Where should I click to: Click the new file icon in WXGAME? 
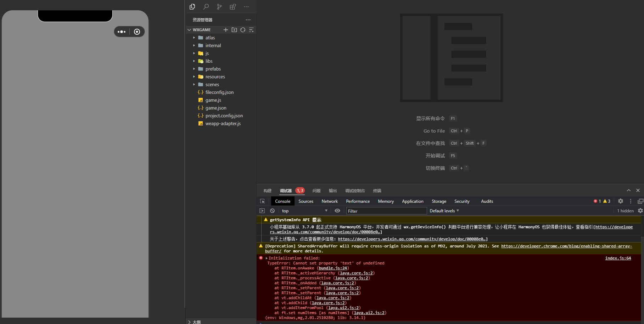[226, 30]
